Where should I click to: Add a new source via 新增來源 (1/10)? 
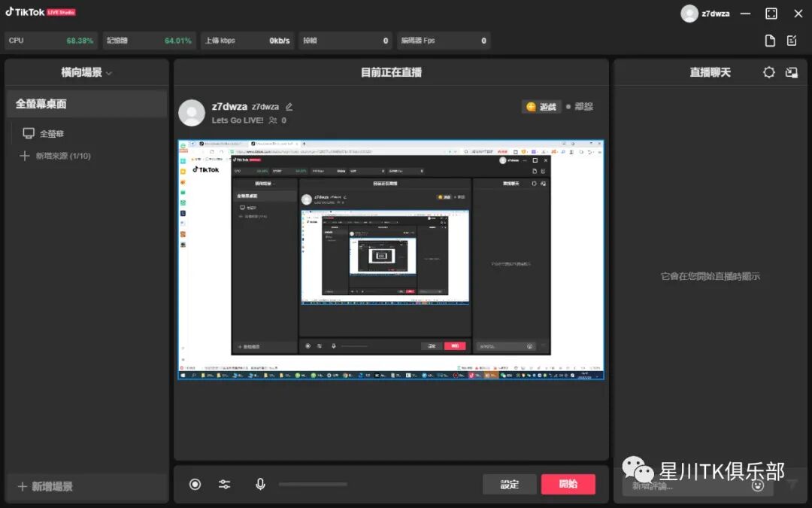[x=56, y=156]
